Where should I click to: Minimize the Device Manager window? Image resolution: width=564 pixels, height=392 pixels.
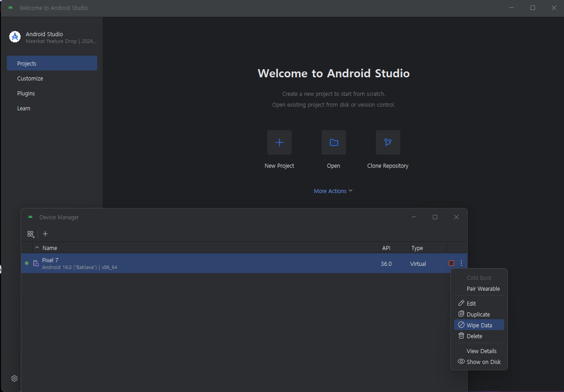coord(414,217)
